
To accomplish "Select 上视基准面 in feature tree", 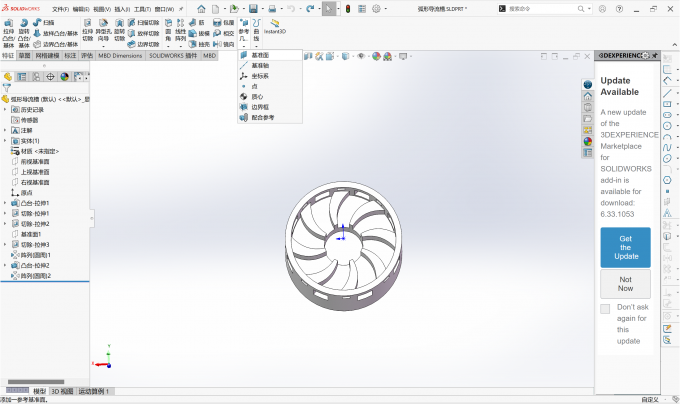I will point(30,172).
